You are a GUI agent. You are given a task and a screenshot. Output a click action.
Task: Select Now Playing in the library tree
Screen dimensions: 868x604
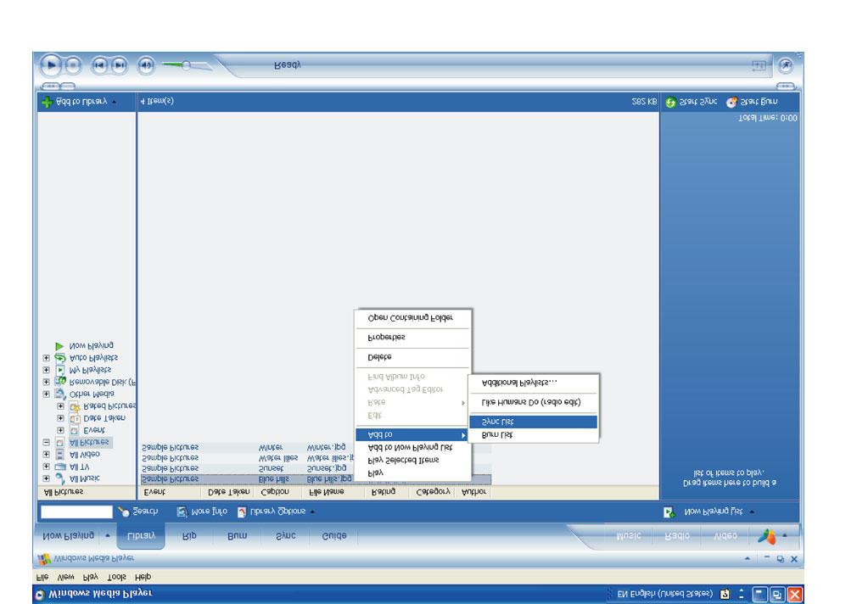point(91,345)
